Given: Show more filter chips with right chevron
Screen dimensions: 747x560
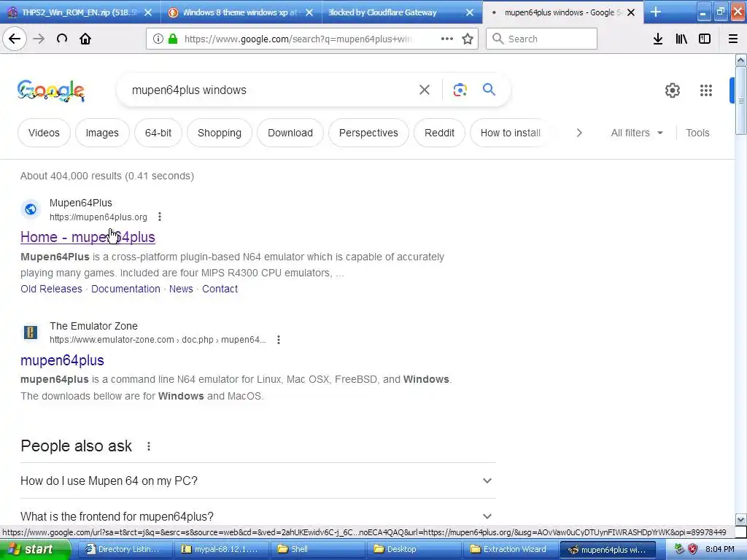Looking at the screenshot, I should pyautogui.click(x=578, y=133).
